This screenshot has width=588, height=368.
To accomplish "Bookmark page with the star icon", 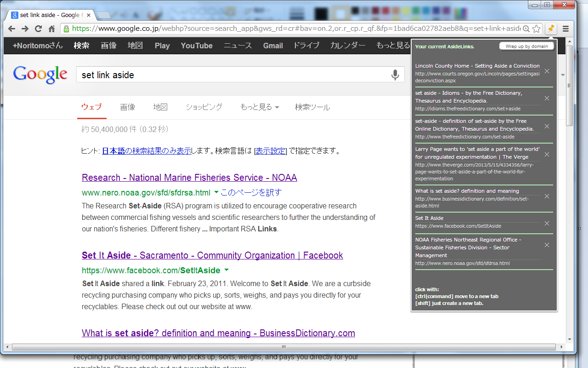I will pyautogui.click(x=536, y=29).
